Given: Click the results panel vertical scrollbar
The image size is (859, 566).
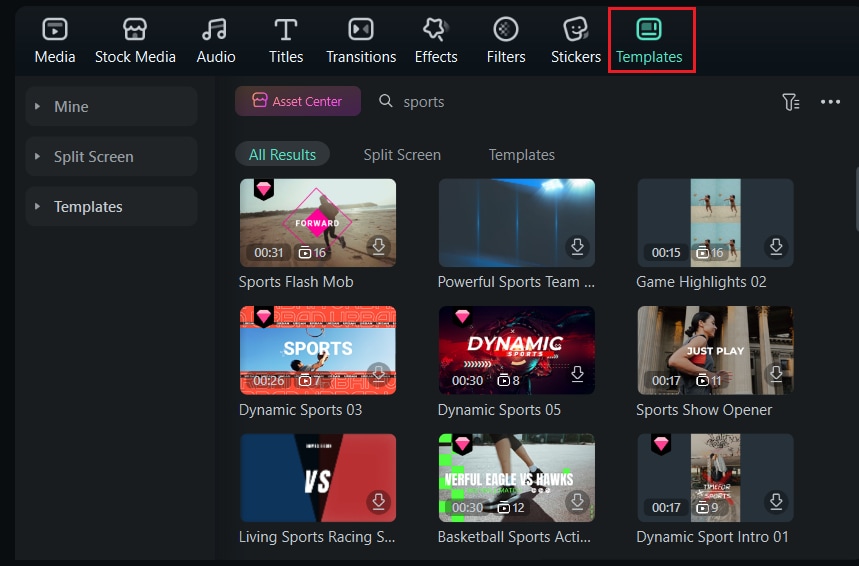Looking at the screenshot, I should [856, 200].
